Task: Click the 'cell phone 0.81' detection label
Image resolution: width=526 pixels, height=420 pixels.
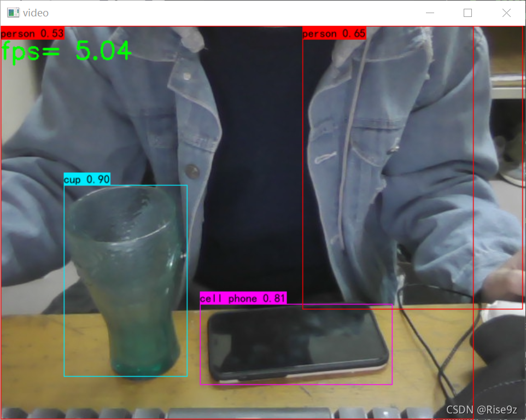Action: pyautogui.click(x=243, y=298)
